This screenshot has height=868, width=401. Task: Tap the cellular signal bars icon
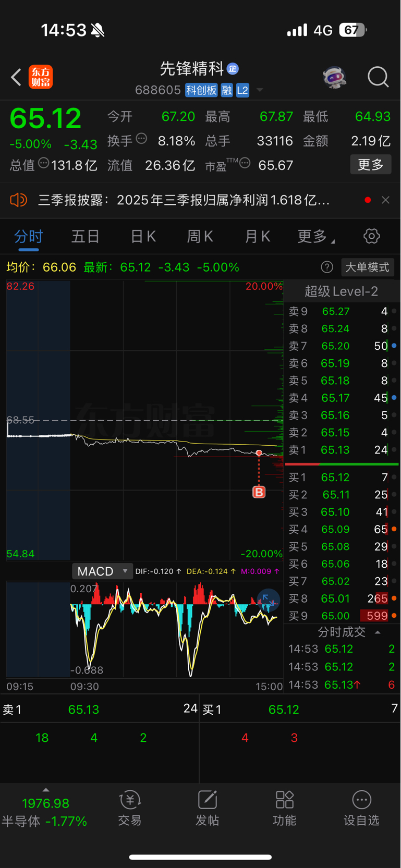[297, 30]
